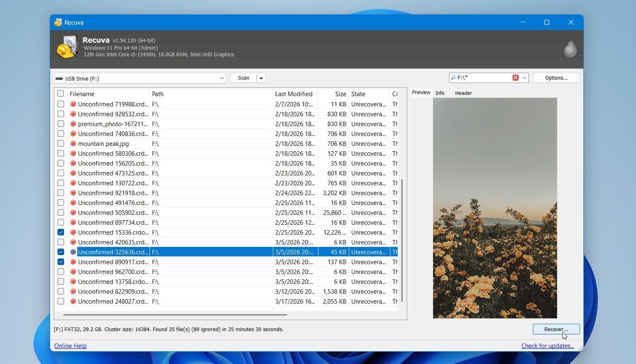Click into the F:\* filter text field
This screenshot has width=636, height=364.
[484, 78]
